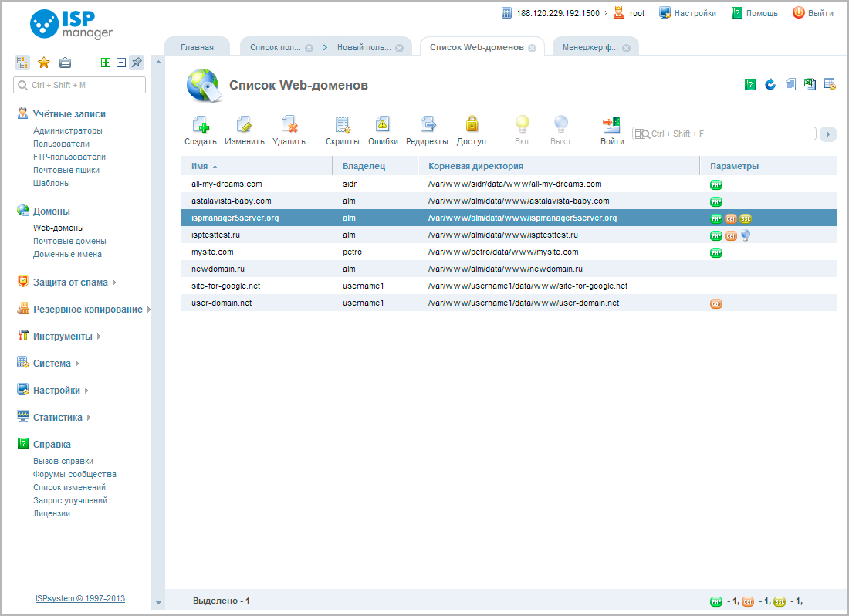Click the copy documents icon above the table
The width and height of the screenshot is (849, 616).
click(790, 84)
